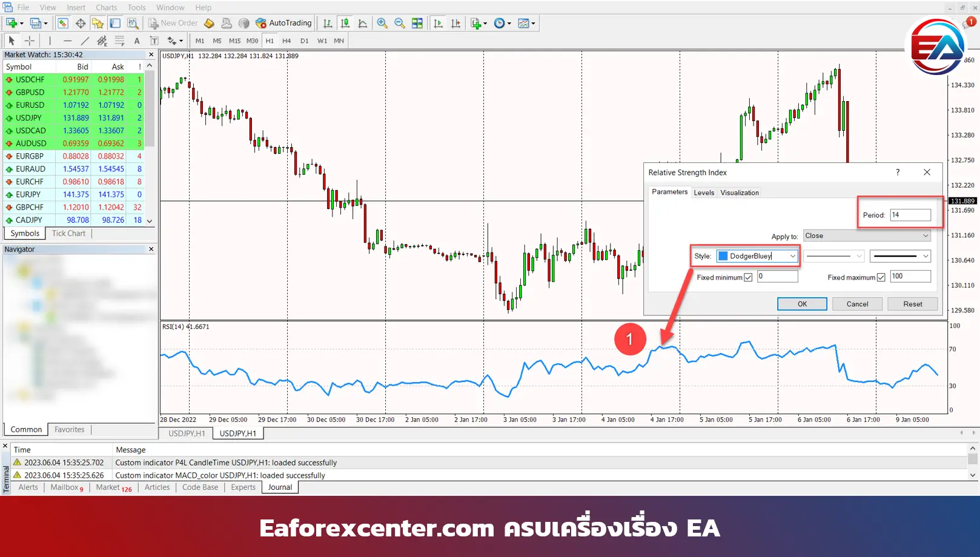Expand the DodgerBlue style color dropdown
Viewport: 980px width, 557px height.
coord(792,256)
